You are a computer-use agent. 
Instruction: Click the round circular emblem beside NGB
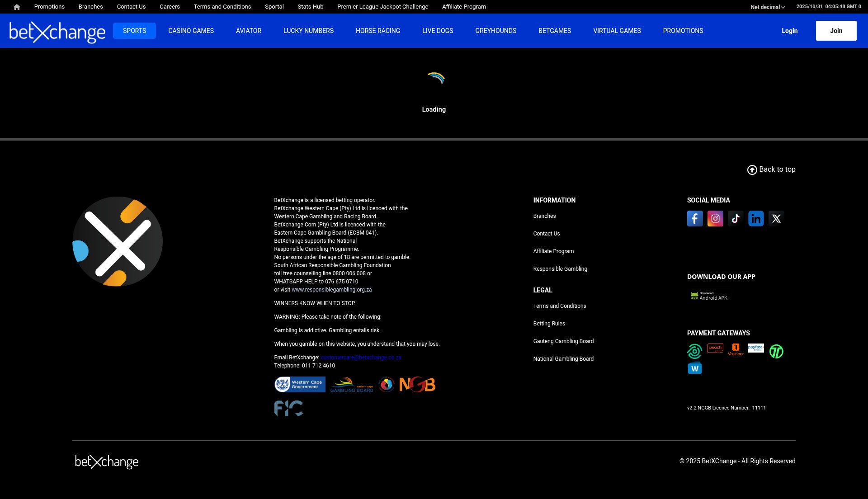(387, 385)
